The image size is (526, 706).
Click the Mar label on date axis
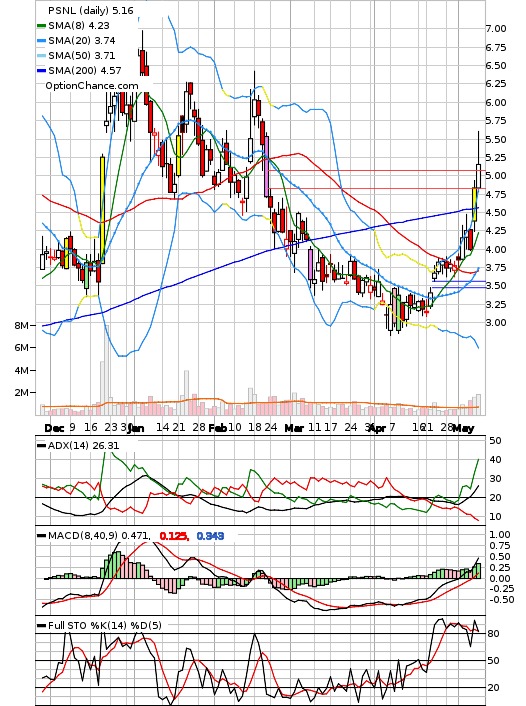pyautogui.click(x=294, y=428)
